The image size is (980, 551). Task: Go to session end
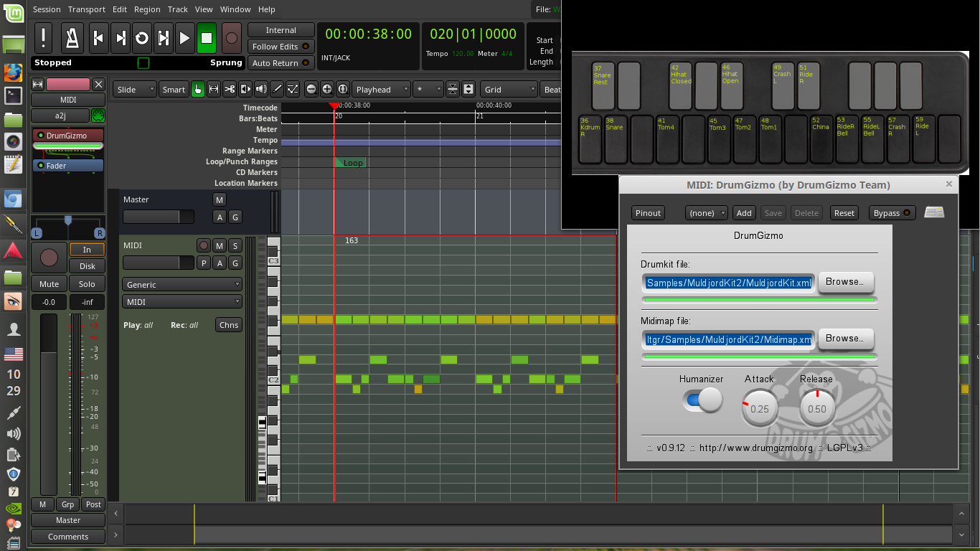[121, 37]
